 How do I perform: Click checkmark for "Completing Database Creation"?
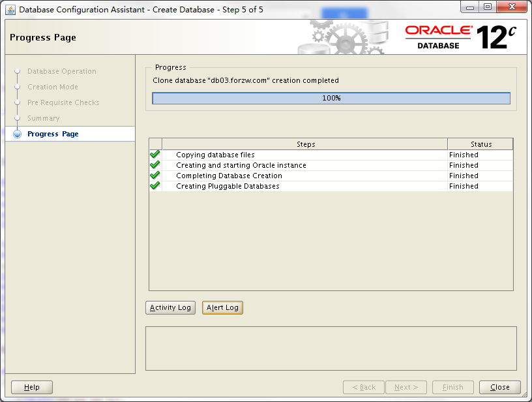coord(155,175)
